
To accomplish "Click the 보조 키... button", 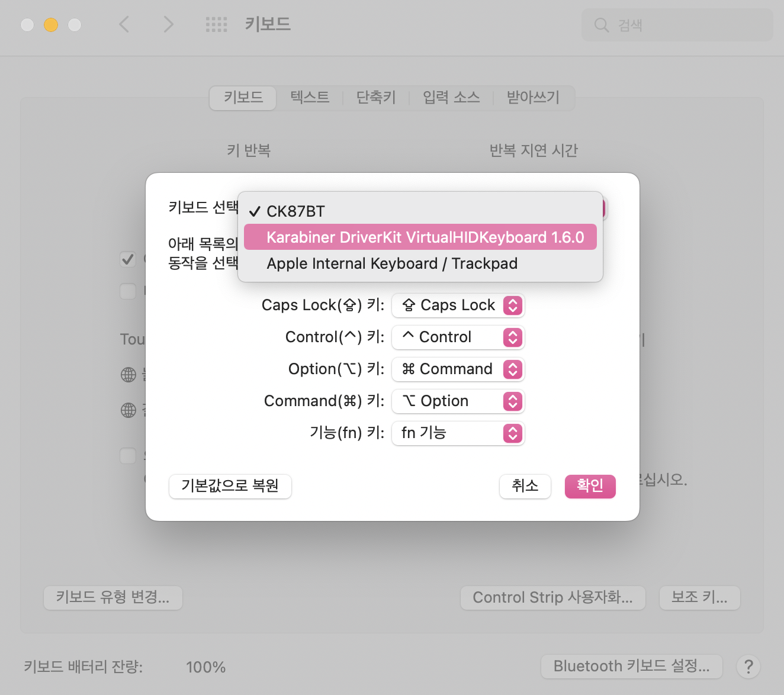I will (x=700, y=598).
